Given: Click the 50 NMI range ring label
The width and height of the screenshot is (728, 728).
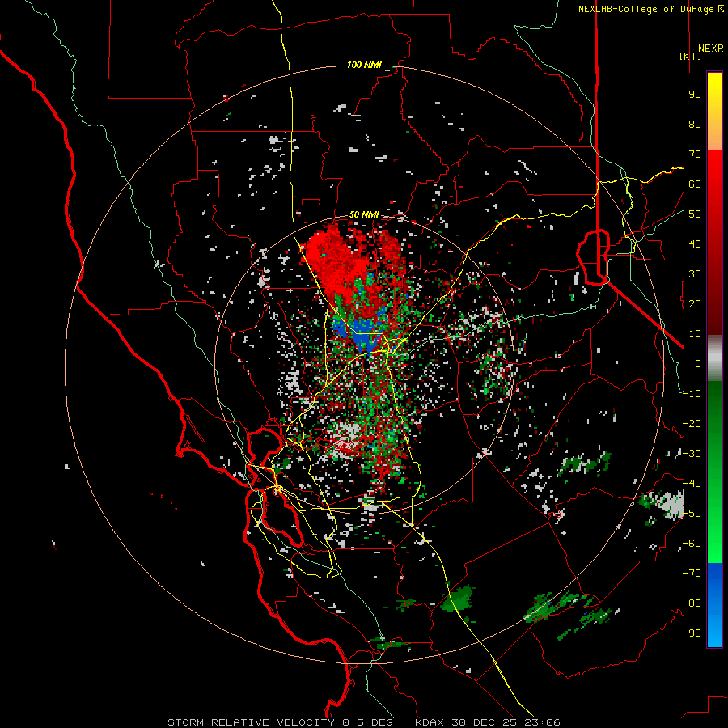Looking at the screenshot, I should [x=364, y=214].
